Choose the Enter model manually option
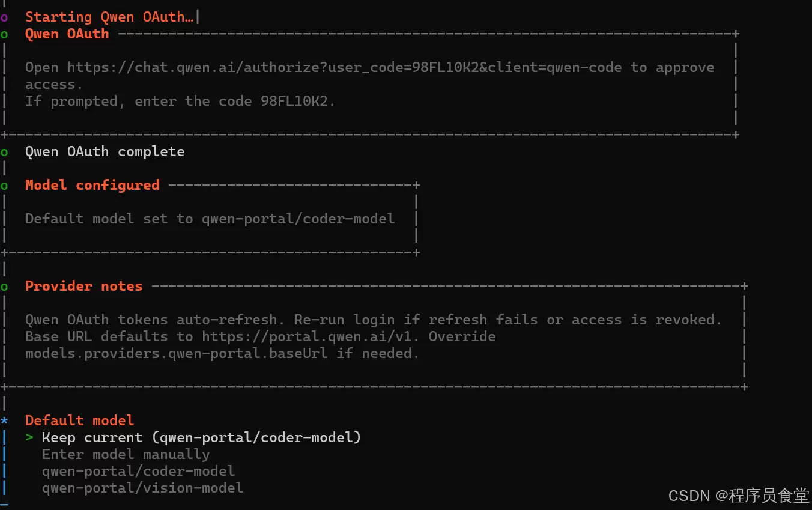This screenshot has height=510, width=812. coord(126,454)
